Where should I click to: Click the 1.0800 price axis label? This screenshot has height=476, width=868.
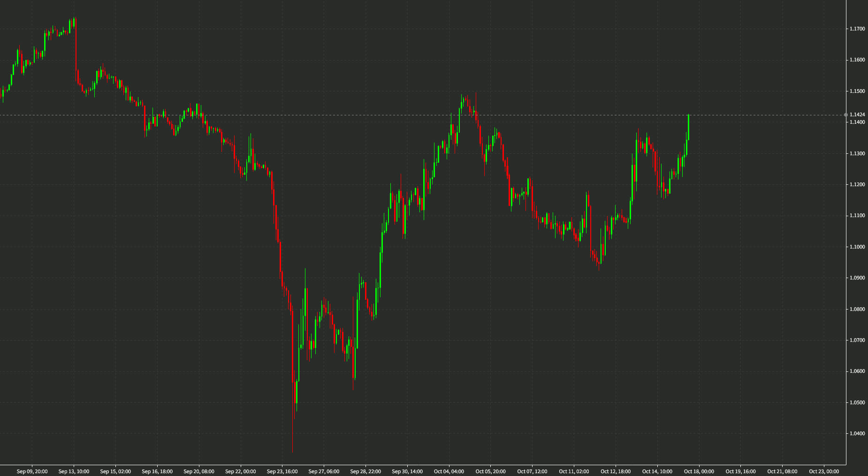click(x=857, y=310)
